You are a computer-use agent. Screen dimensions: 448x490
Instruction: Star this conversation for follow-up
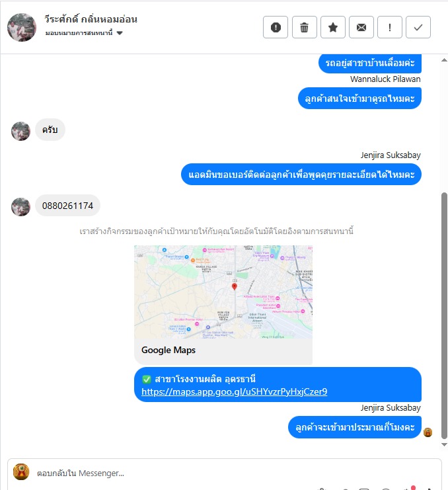pyautogui.click(x=333, y=27)
